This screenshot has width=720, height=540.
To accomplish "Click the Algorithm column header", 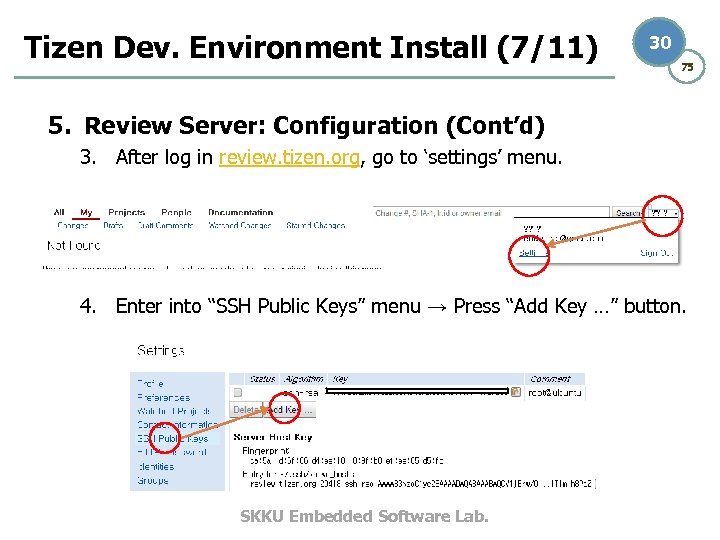I will pos(304,379).
